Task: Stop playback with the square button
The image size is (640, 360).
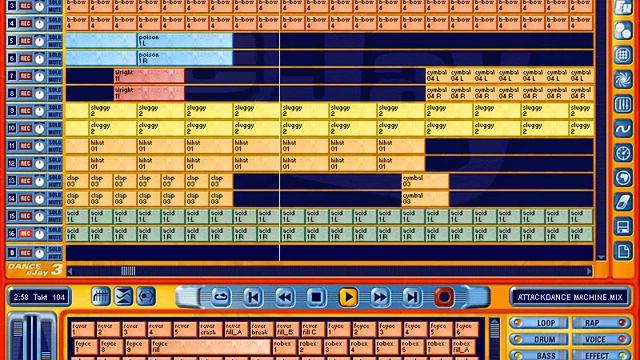Action: pos(316,297)
